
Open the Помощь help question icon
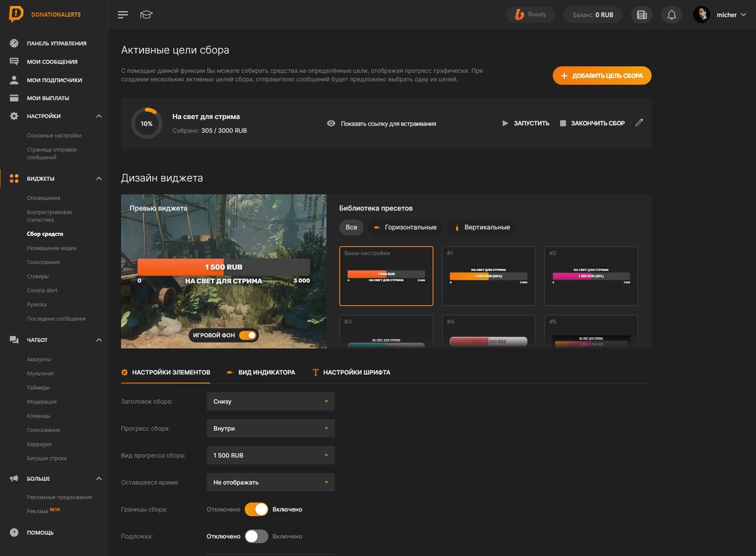click(14, 532)
